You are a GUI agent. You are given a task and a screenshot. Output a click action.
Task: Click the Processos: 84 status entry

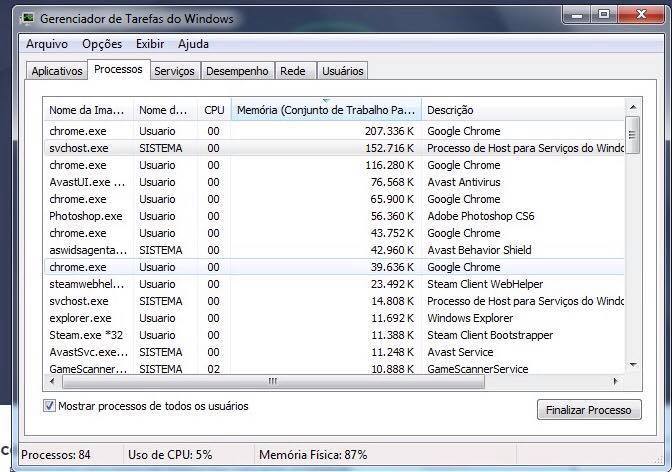pyautogui.click(x=56, y=455)
